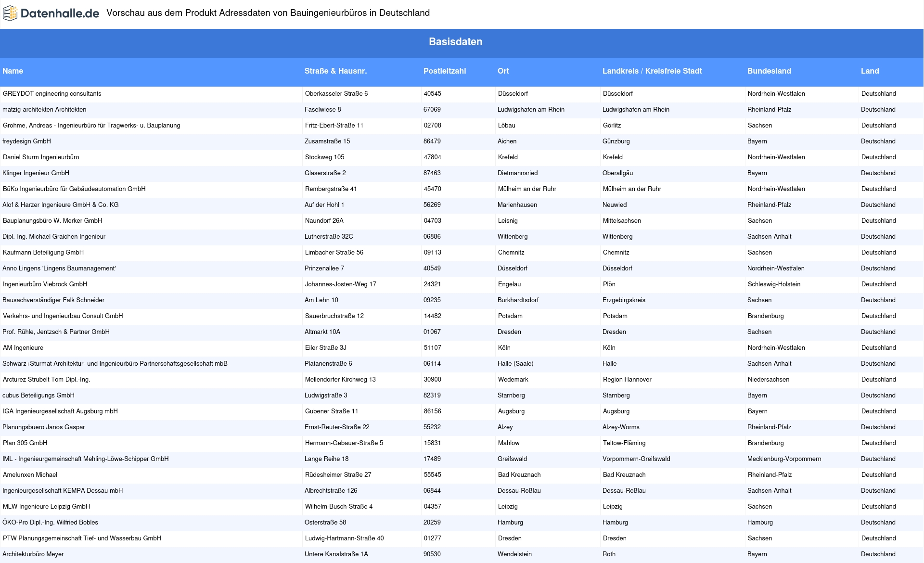Click the Bundesland column header
The height and width of the screenshot is (563, 924).
click(769, 71)
